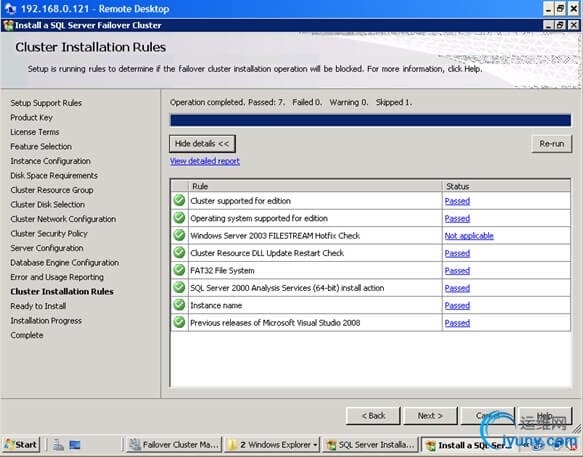Open the 2 Windows Explorer taskbar group

(272, 445)
